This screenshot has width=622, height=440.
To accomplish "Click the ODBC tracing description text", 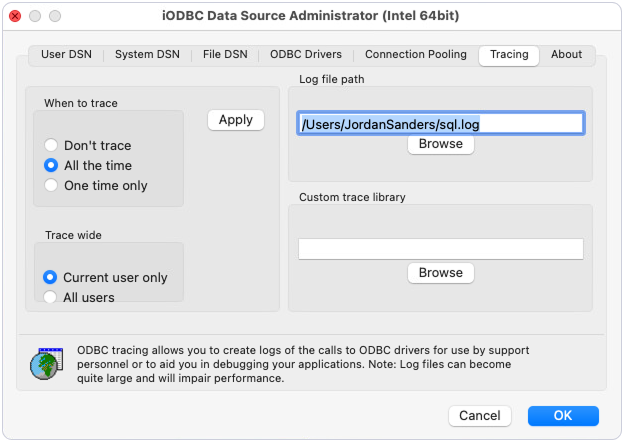I will tap(303, 364).
